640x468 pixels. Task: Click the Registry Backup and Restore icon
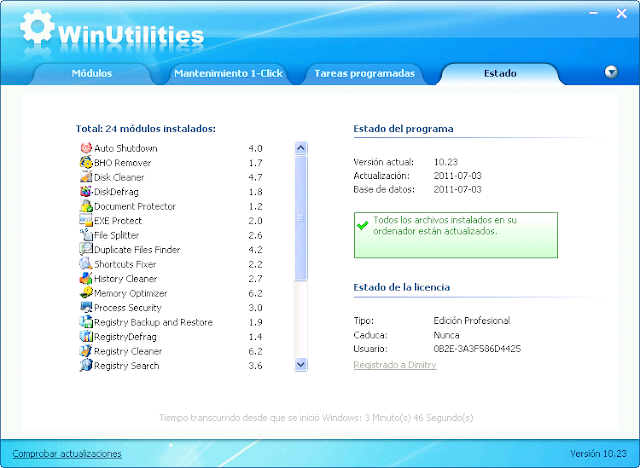[x=86, y=322]
